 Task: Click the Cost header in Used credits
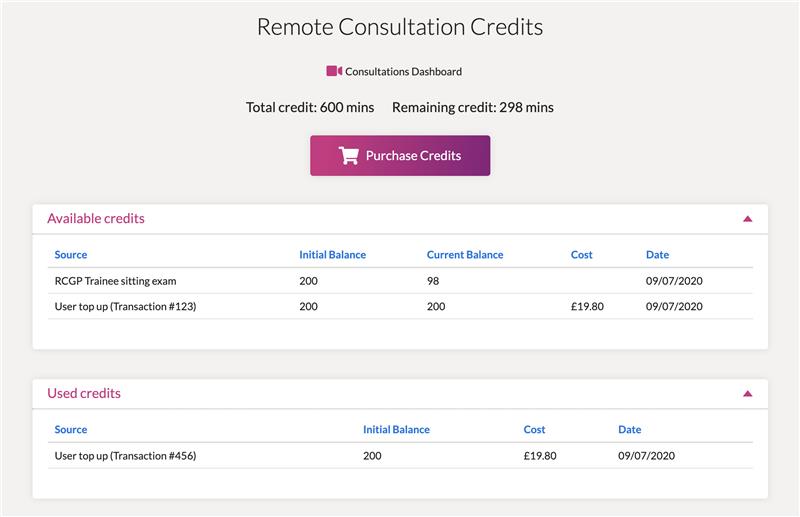534,430
